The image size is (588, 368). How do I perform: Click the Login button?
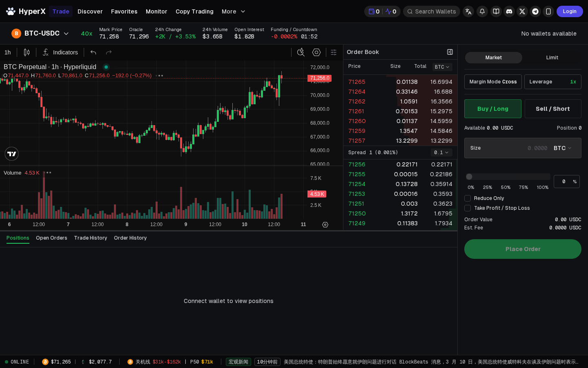pos(570,11)
